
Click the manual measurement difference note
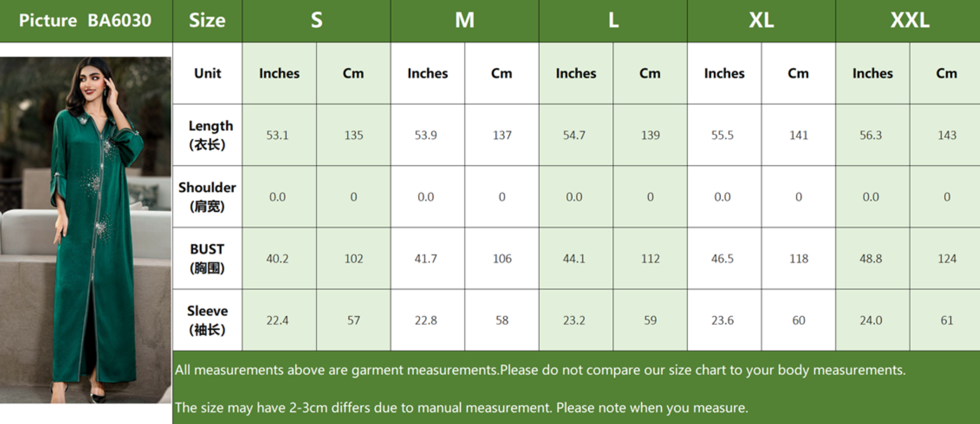(x=461, y=407)
